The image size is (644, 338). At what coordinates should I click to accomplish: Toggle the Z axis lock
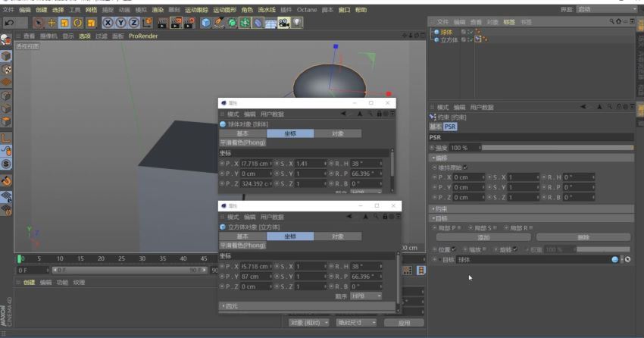pos(134,23)
